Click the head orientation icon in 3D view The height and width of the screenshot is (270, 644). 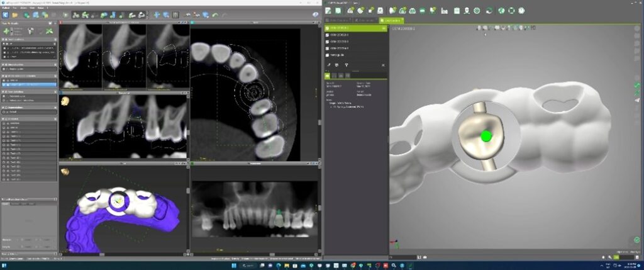click(65, 171)
